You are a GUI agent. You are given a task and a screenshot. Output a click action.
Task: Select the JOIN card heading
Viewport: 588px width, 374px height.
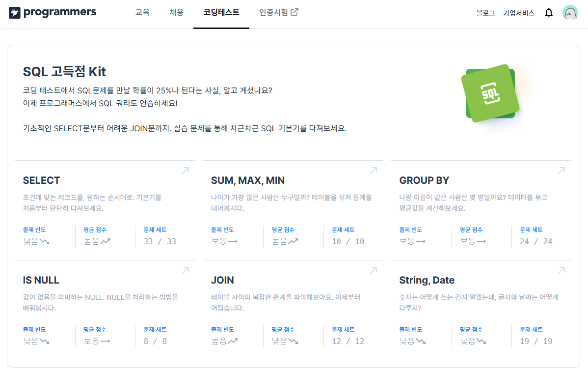pos(223,280)
